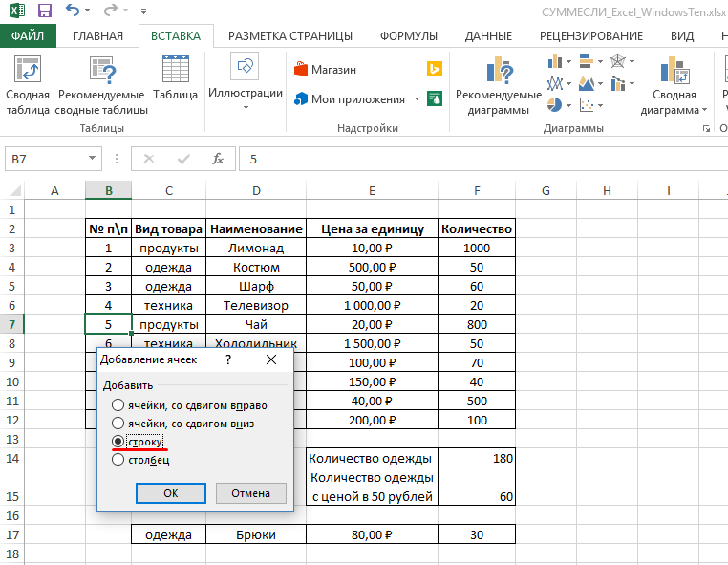Choose the 'столбец' radio button

[x=118, y=460]
